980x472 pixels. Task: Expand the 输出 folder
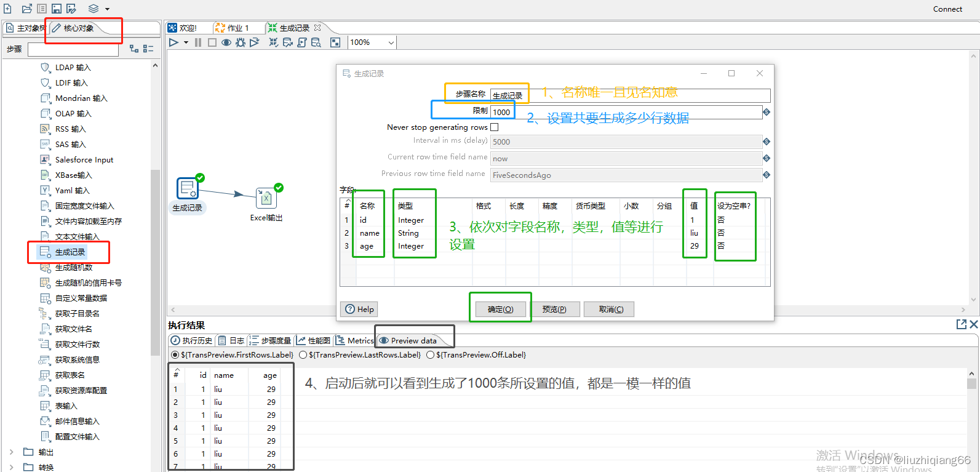[x=11, y=452]
